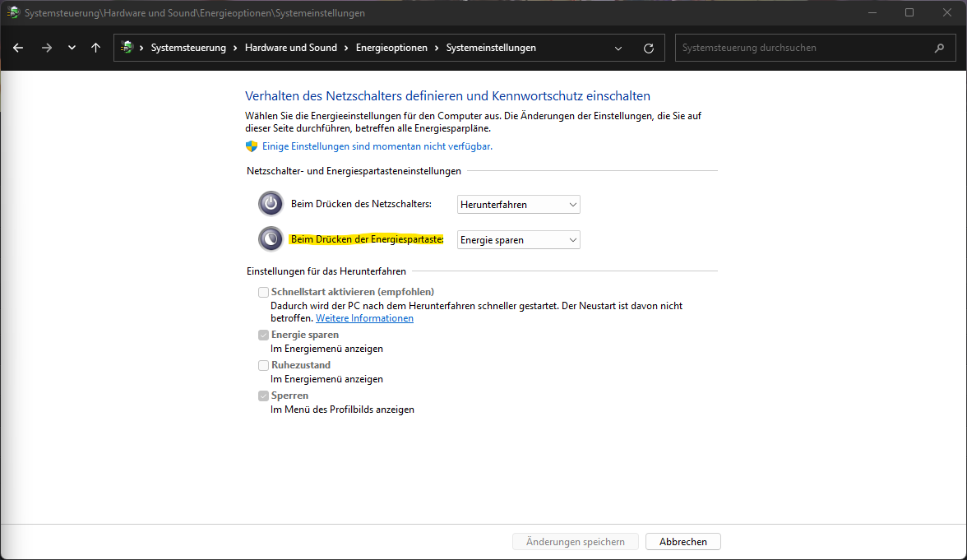Screen dimensions: 967x560
Task: Expand chevron after Energieoptionen breadcrumb
Action: [x=437, y=48]
